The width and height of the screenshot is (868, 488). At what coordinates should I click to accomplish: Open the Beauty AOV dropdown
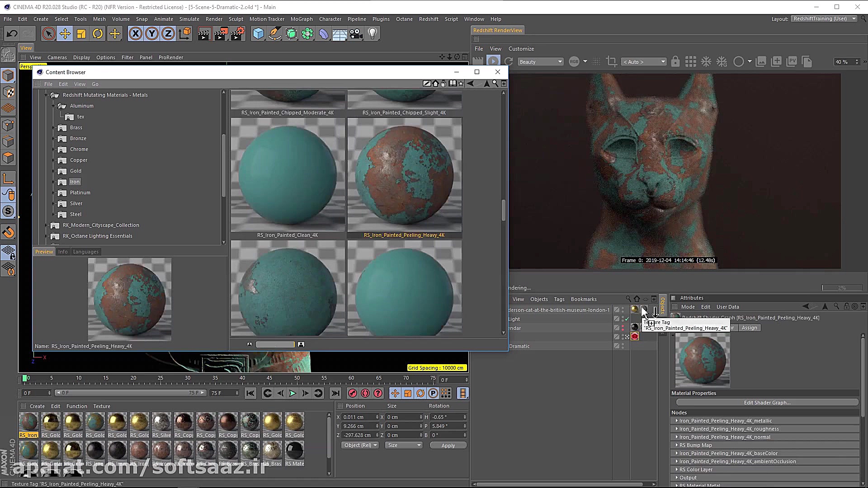pos(541,61)
